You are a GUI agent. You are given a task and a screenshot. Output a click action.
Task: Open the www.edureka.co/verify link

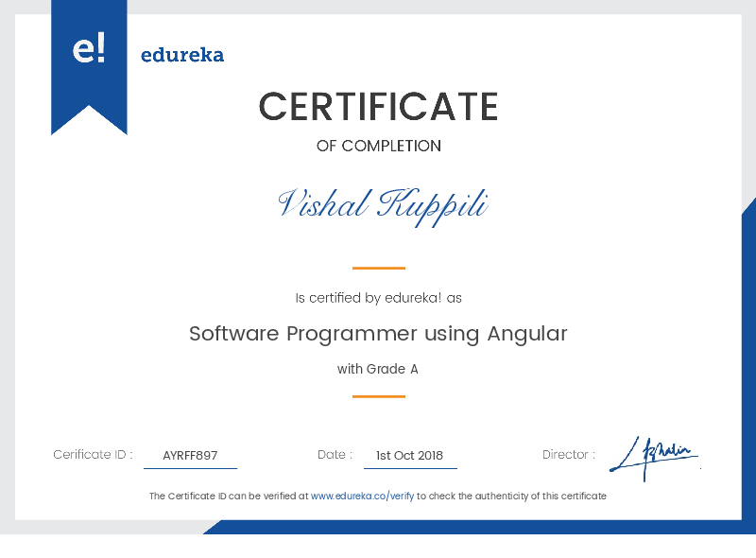[363, 497]
